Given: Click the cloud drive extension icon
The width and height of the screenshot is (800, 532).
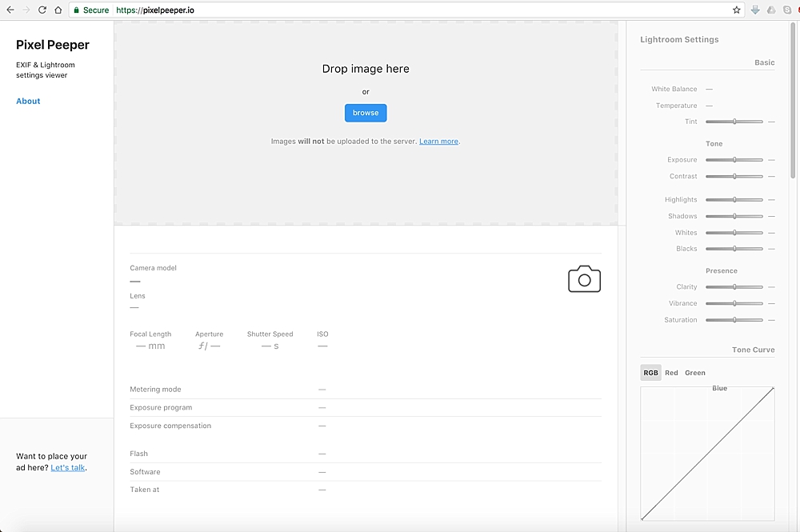Looking at the screenshot, I should pos(771,10).
